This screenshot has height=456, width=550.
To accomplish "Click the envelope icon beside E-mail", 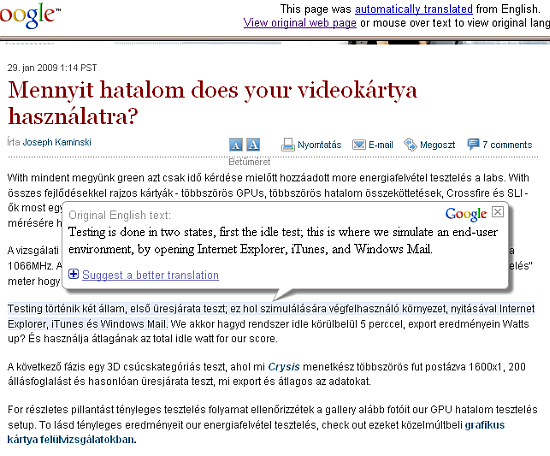I will pyautogui.click(x=359, y=145).
